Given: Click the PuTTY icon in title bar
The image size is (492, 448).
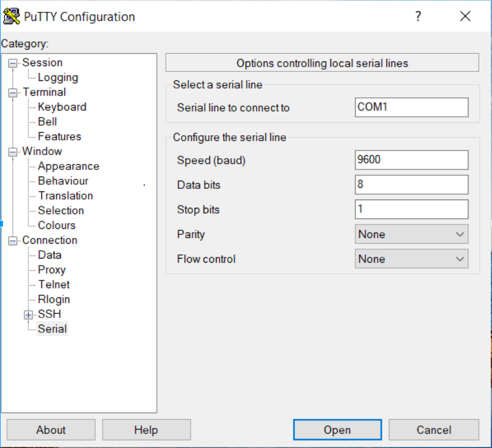Looking at the screenshot, I should coord(12,17).
